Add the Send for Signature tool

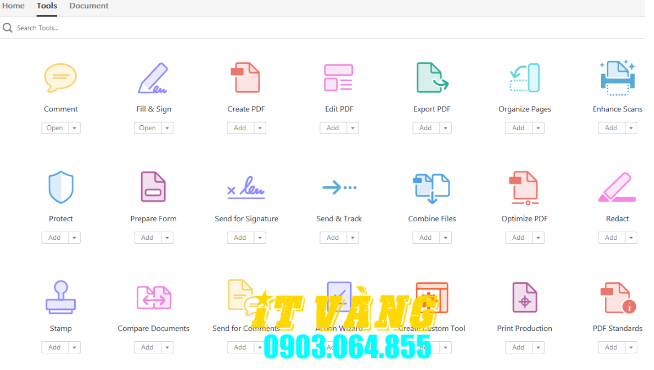(240, 238)
